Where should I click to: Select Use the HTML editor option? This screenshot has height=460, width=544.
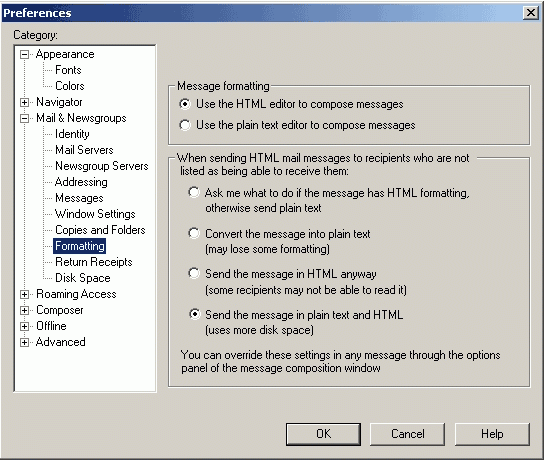pos(185,104)
